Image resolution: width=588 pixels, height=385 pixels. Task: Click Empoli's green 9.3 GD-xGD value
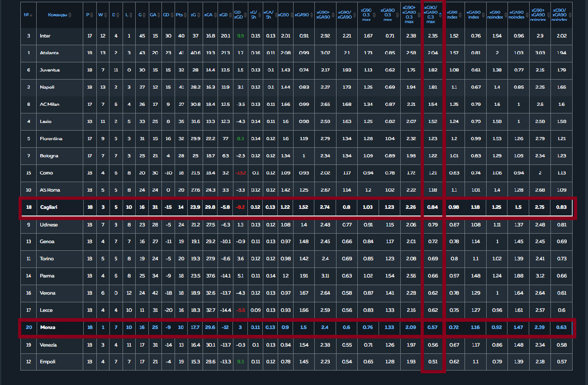pos(240,362)
